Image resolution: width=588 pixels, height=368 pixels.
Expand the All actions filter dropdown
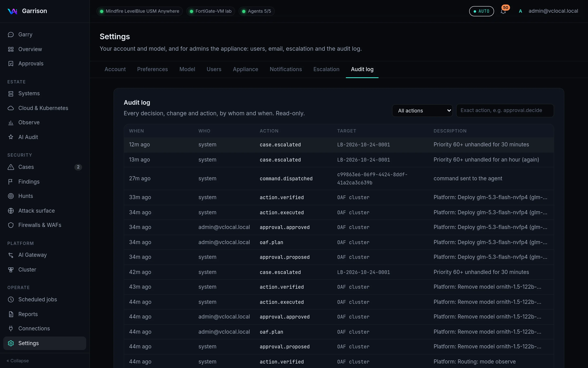(x=422, y=110)
